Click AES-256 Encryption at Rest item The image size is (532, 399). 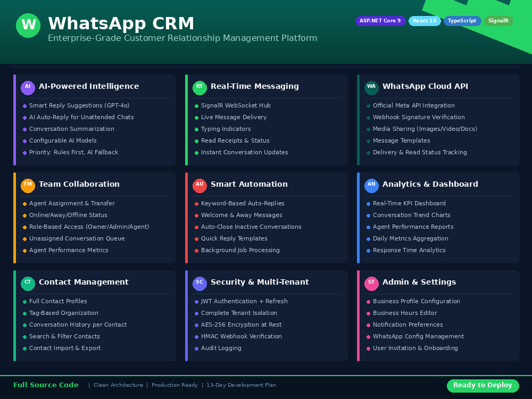[x=241, y=325]
